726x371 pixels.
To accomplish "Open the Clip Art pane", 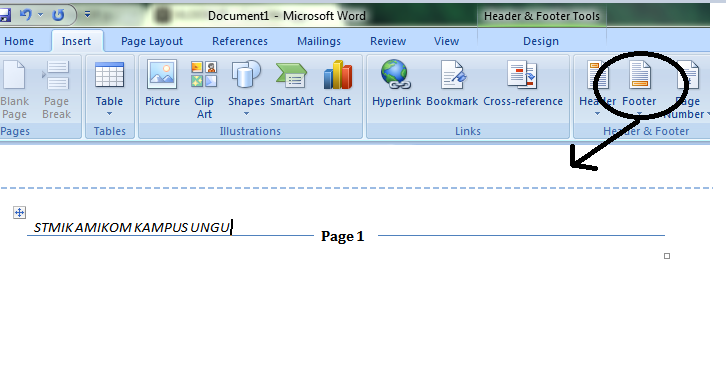I will point(204,90).
